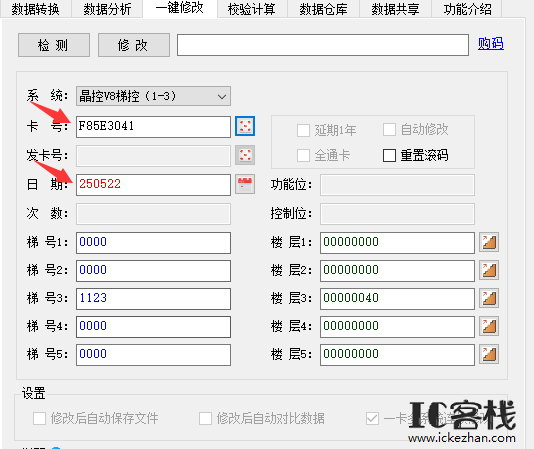Tick the 修改后自动保存文件 checkbox
Image resolution: width=534 pixels, height=449 pixels.
point(39,418)
